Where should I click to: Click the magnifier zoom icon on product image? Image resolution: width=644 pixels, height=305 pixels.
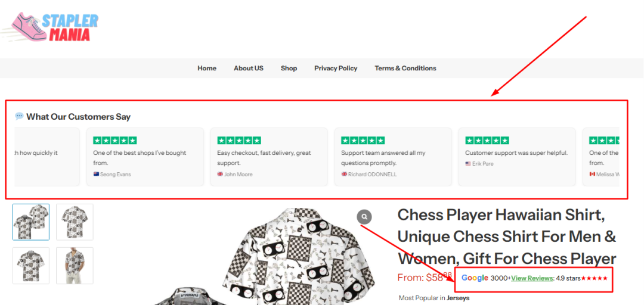pyautogui.click(x=364, y=217)
